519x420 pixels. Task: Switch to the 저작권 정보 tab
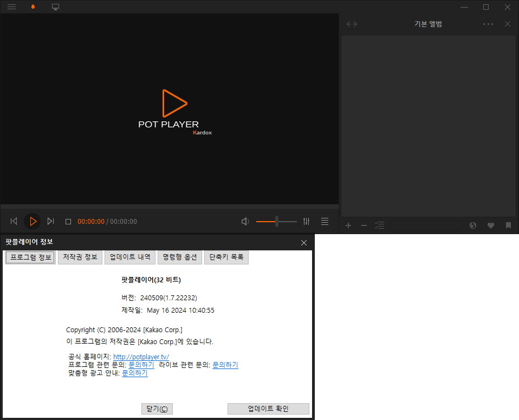point(80,257)
